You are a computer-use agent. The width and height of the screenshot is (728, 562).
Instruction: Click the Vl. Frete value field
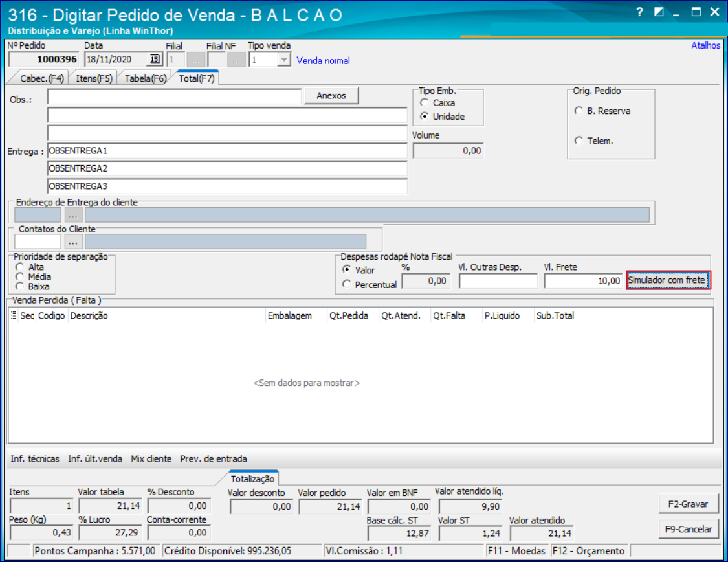coord(583,281)
